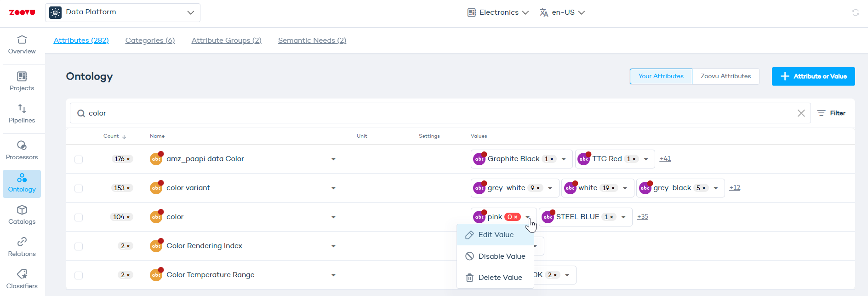Show the +41 more values link

pyautogui.click(x=665, y=158)
